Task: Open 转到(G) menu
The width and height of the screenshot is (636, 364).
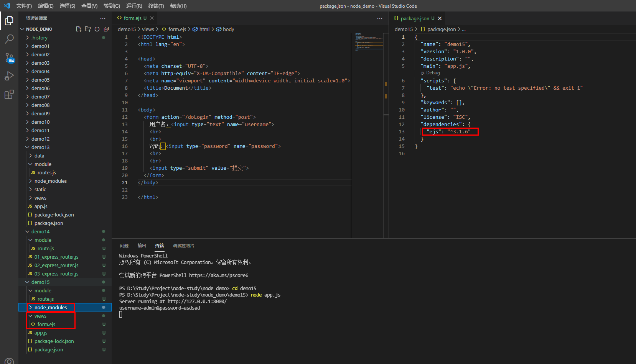Action: [112, 6]
